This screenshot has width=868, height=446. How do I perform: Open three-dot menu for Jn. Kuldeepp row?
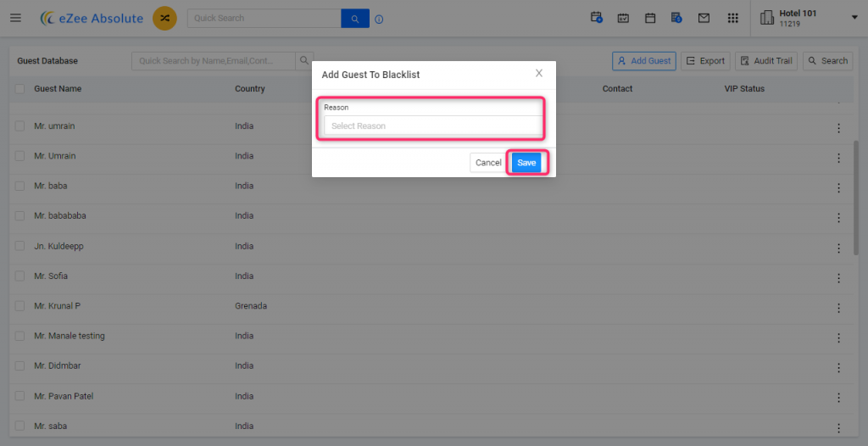(838, 248)
